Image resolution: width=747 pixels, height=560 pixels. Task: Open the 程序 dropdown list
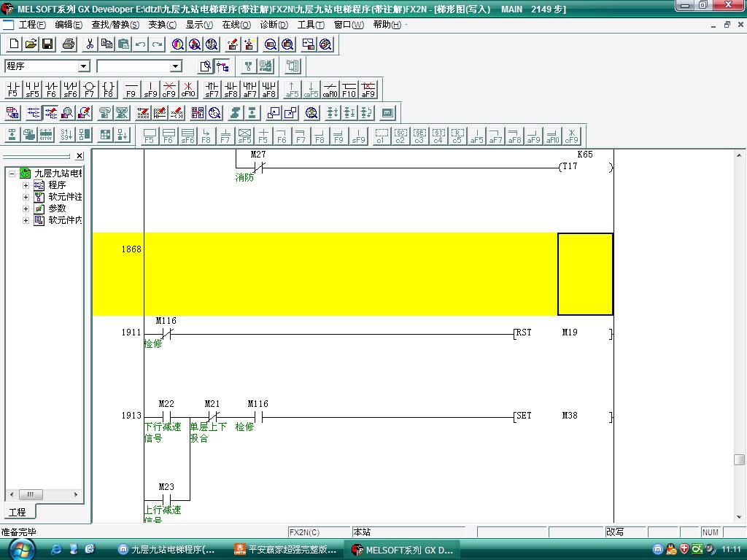[84, 66]
